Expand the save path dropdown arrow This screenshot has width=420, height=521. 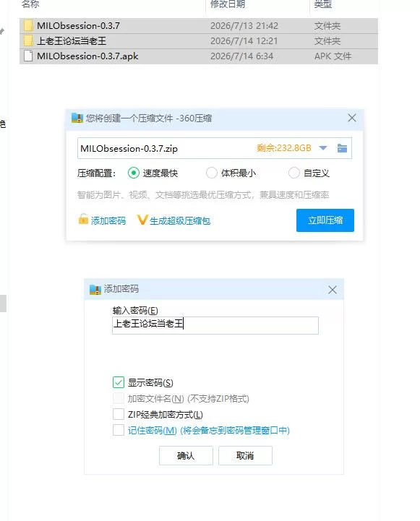323,148
